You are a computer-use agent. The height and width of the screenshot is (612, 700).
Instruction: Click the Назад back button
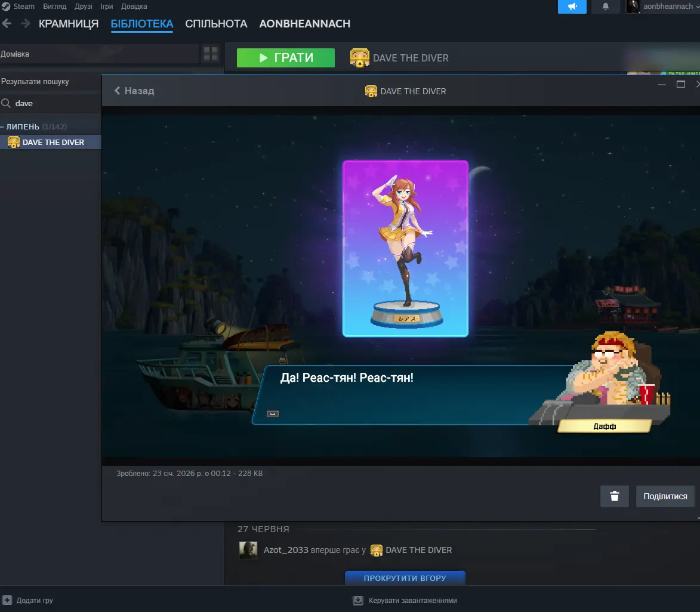tap(134, 91)
